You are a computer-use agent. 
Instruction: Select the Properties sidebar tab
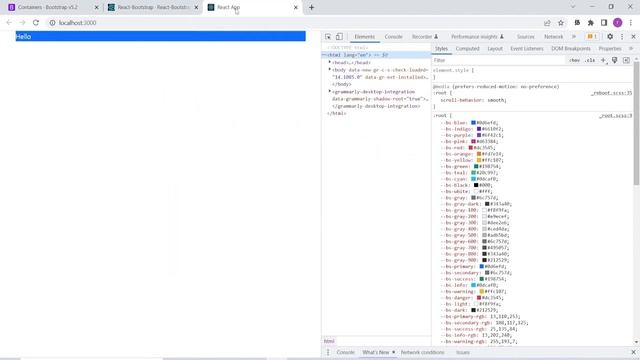pos(610,49)
